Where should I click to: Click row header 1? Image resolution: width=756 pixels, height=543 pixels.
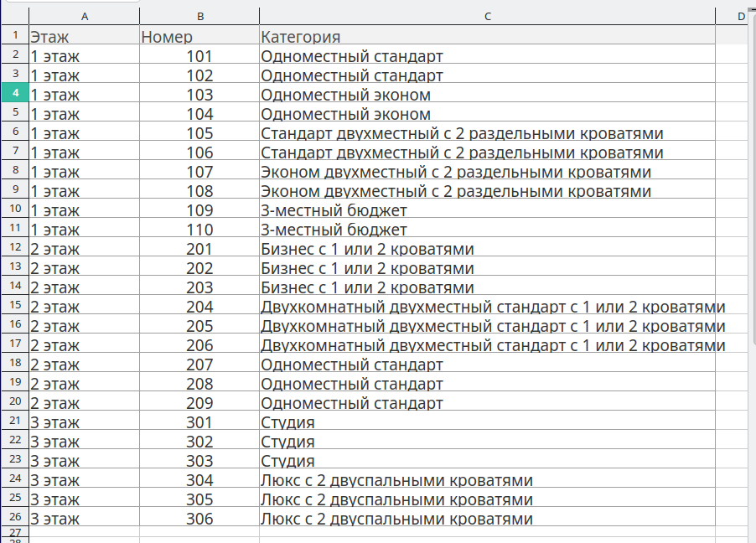[14, 37]
